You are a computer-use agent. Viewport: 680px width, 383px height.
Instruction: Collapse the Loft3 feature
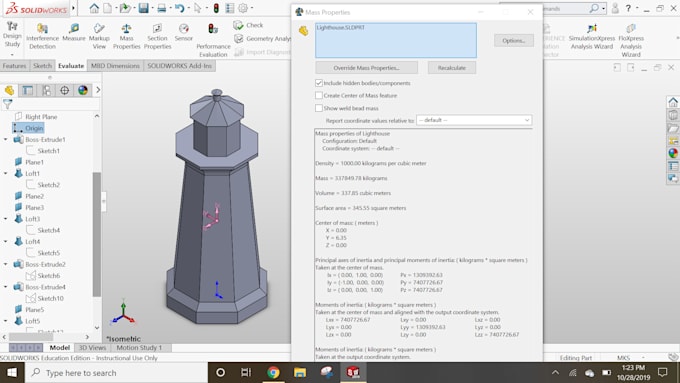(x=6, y=219)
